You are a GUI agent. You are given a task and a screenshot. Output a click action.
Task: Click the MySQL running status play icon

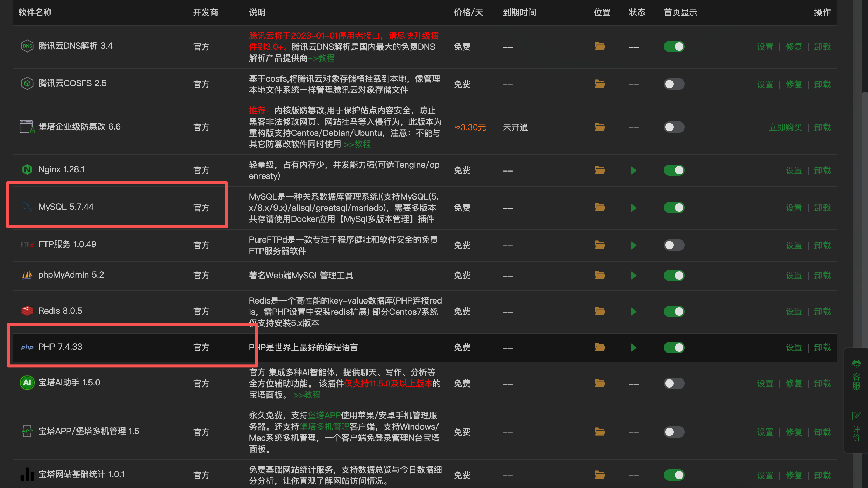pyautogui.click(x=633, y=208)
